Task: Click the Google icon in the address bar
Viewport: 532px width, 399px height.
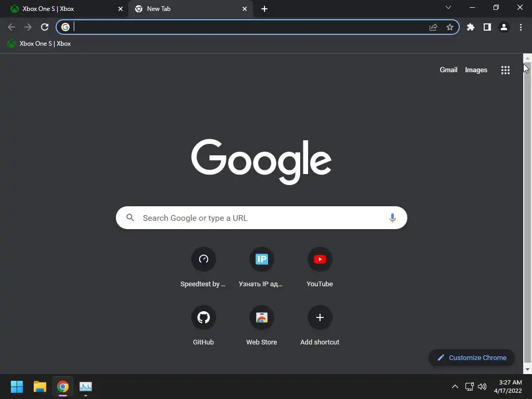Action: coord(65,27)
